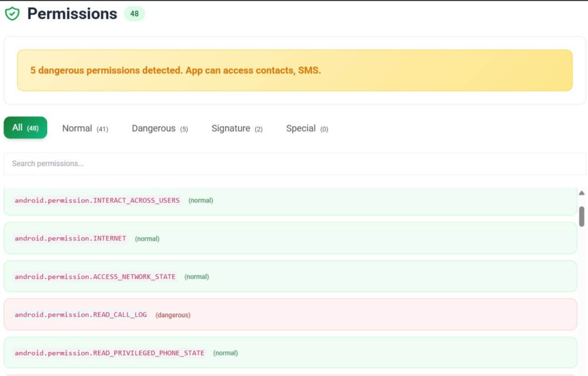Select the Normal (41) filter tab
Screen dimensions: 588x376
pyautogui.click(x=85, y=128)
